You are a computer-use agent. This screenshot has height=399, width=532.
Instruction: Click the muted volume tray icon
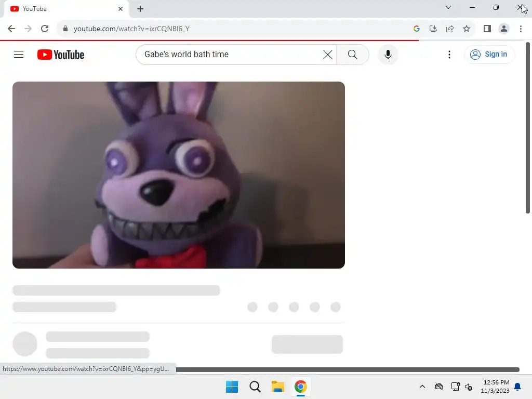coord(469,387)
